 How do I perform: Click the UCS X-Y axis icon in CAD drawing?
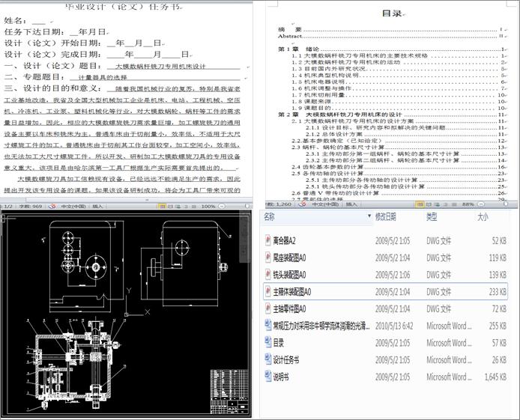click(x=137, y=303)
